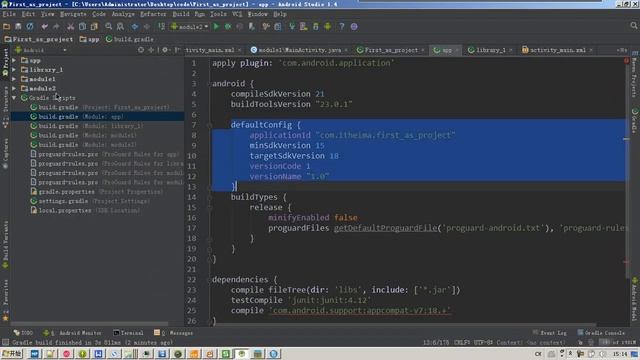Click the Redo arrow in toolbar
The width and height of the screenshot is (640, 360).
pos(56,27)
